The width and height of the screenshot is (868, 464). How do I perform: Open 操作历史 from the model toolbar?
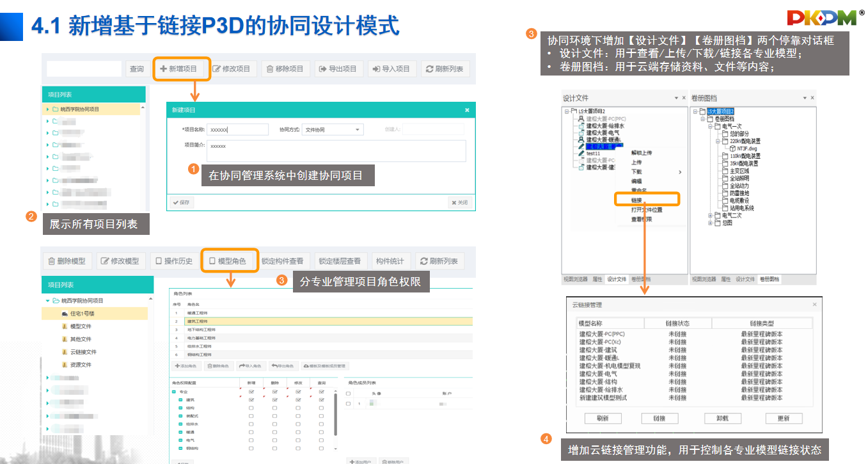[174, 261]
